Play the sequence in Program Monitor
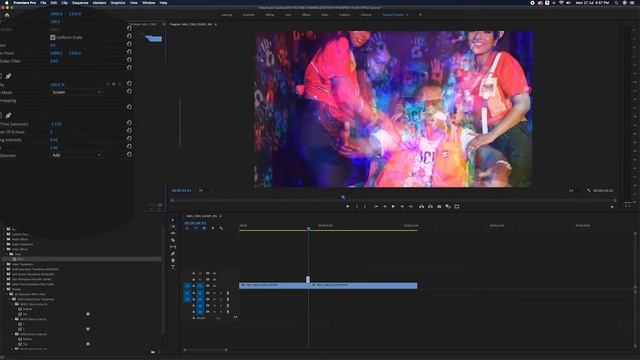 [x=393, y=207]
